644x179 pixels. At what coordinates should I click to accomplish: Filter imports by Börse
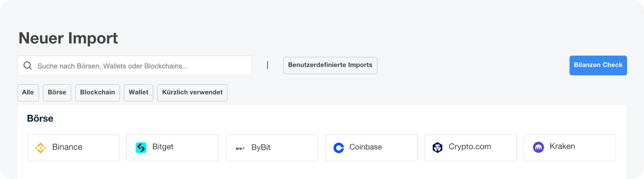[x=57, y=93]
